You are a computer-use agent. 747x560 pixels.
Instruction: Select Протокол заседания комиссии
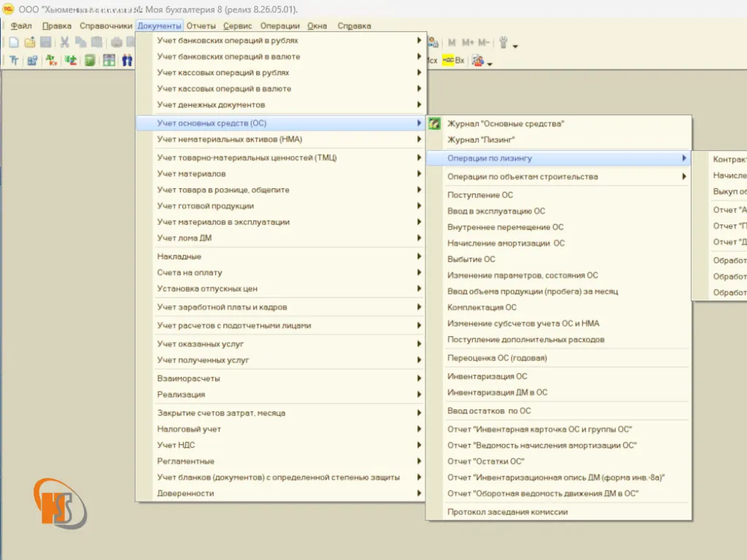point(558,513)
